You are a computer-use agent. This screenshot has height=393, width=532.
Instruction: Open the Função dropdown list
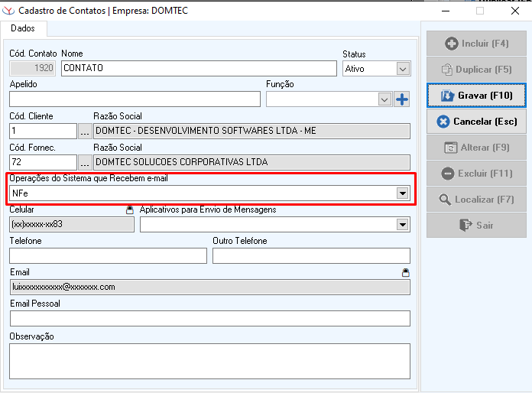384,99
